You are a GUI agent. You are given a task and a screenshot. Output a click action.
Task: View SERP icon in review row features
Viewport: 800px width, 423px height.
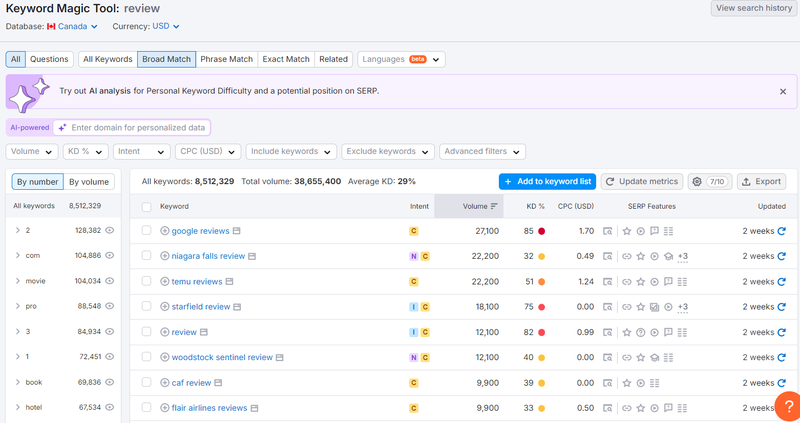click(x=607, y=332)
